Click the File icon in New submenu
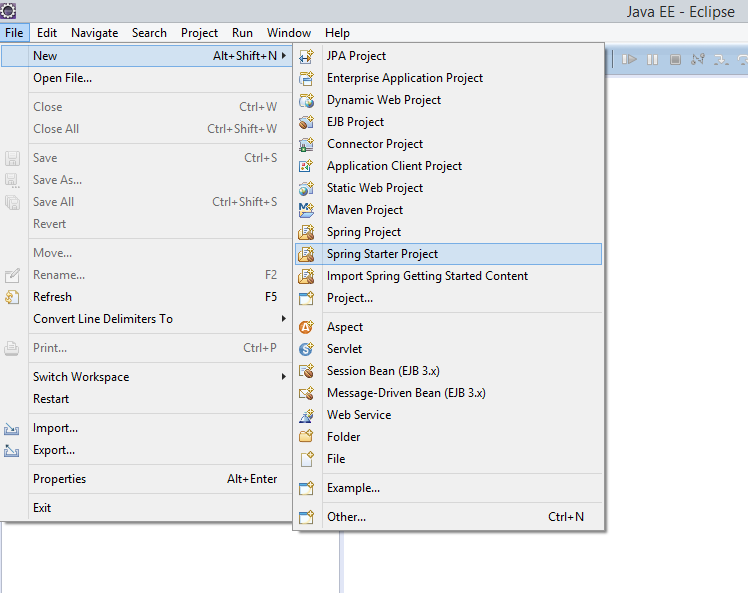 307,459
